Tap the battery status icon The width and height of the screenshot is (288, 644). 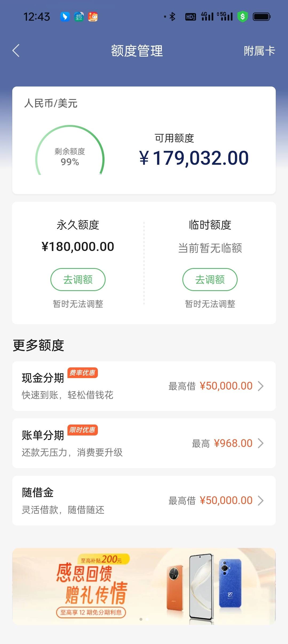point(262,17)
